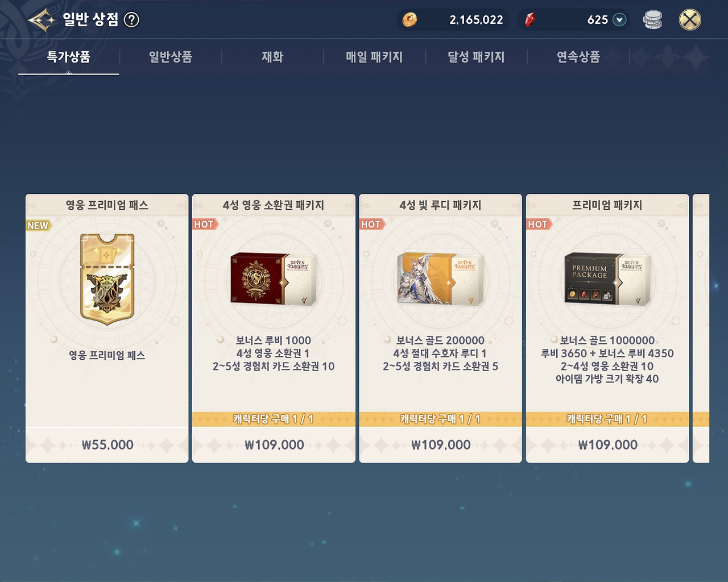Click the golden 영웅 프리미엄 패스 ticket image

point(107,279)
